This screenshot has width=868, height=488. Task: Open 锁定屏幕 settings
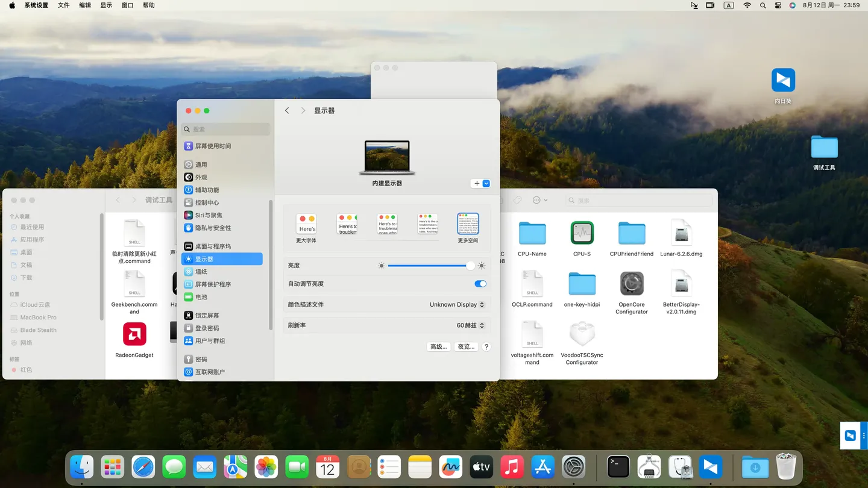(x=207, y=316)
